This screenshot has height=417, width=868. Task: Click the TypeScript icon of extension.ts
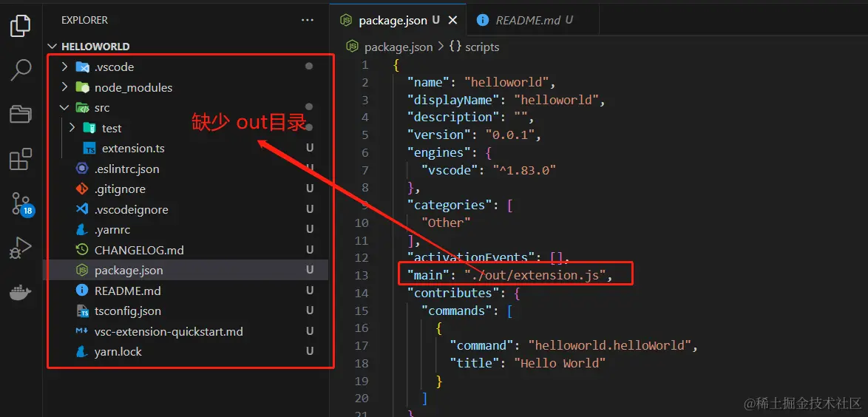89,149
